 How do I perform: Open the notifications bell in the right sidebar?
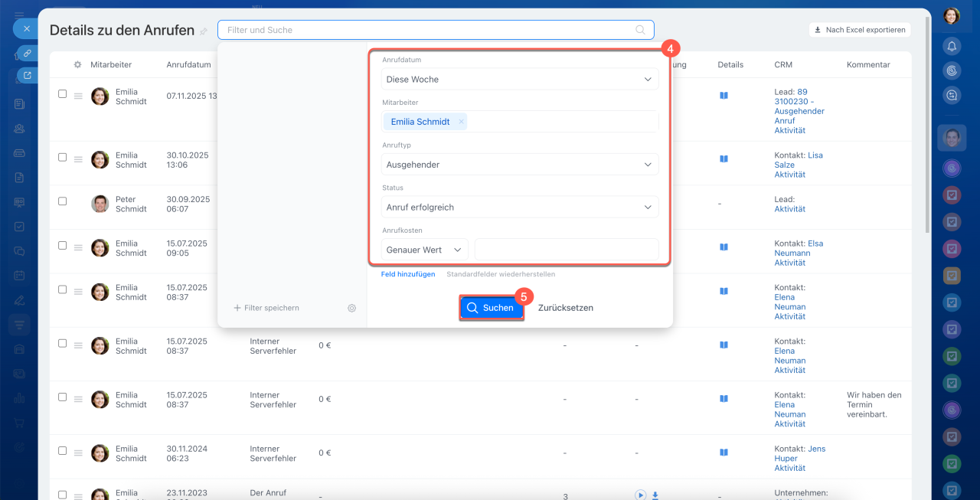coord(951,46)
